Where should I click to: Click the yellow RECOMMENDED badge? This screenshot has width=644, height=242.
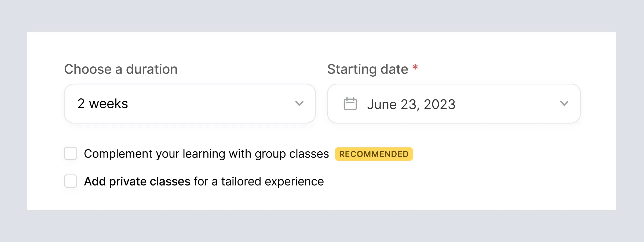[x=374, y=154]
